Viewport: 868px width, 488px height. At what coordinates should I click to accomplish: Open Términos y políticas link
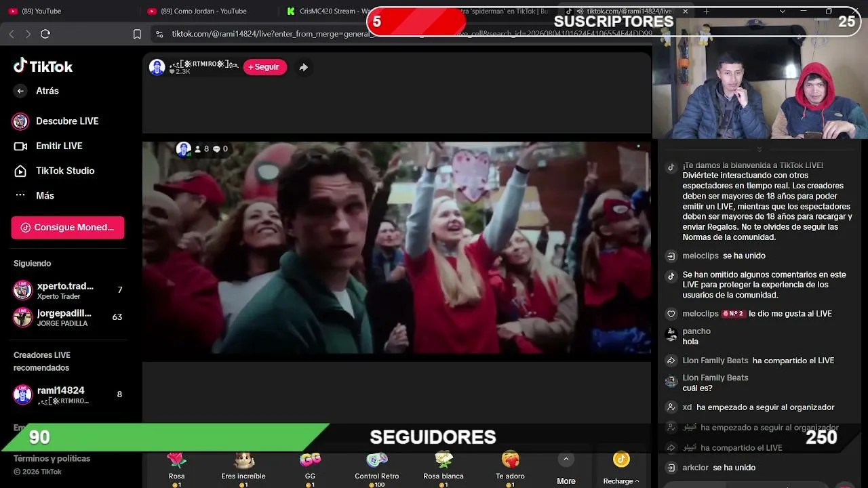(52, 459)
